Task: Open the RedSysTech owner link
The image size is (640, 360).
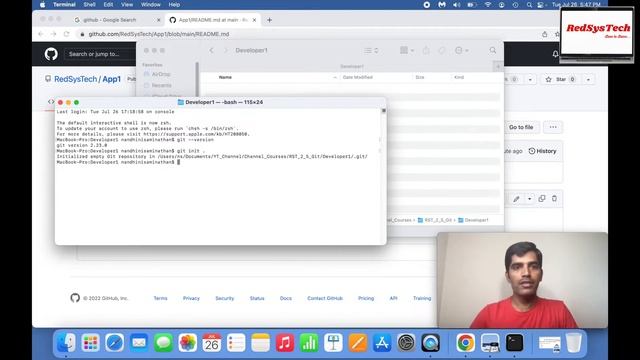Action: coord(76,79)
